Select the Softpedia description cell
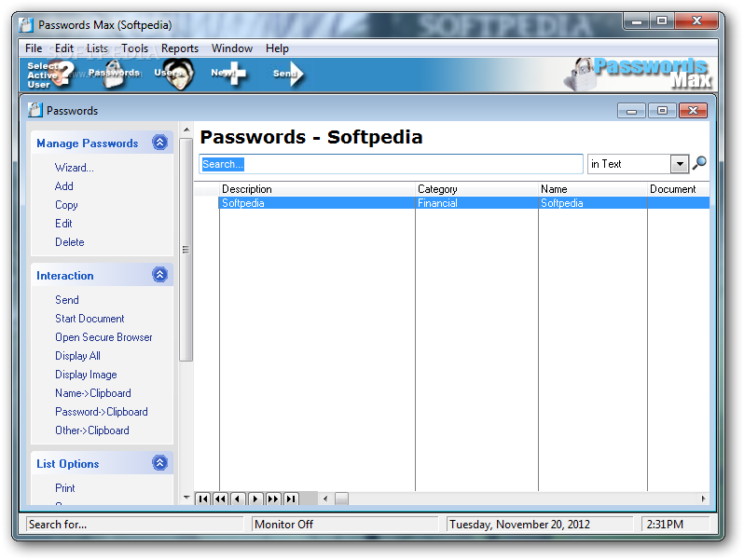The image size is (744, 560). point(317,203)
